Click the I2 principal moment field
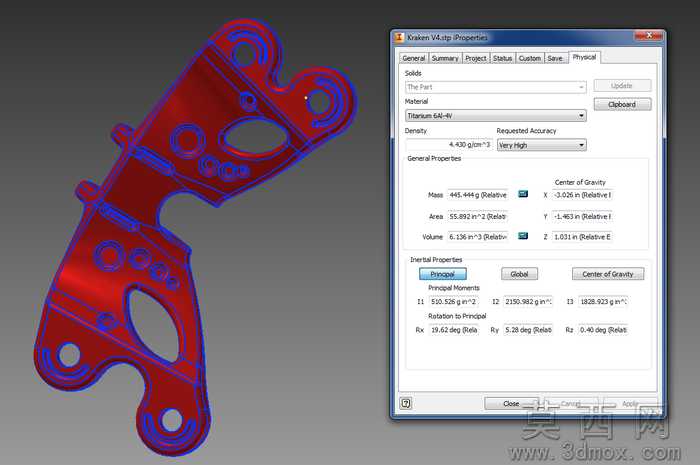Screen dimensions: 700x465 [x=529, y=302]
